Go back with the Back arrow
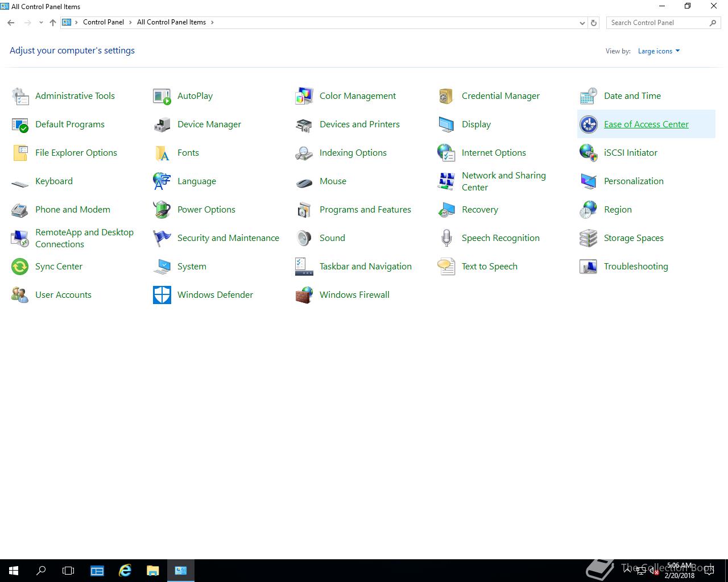The height and width of the screenshot is (582, 728). [11, 23]
